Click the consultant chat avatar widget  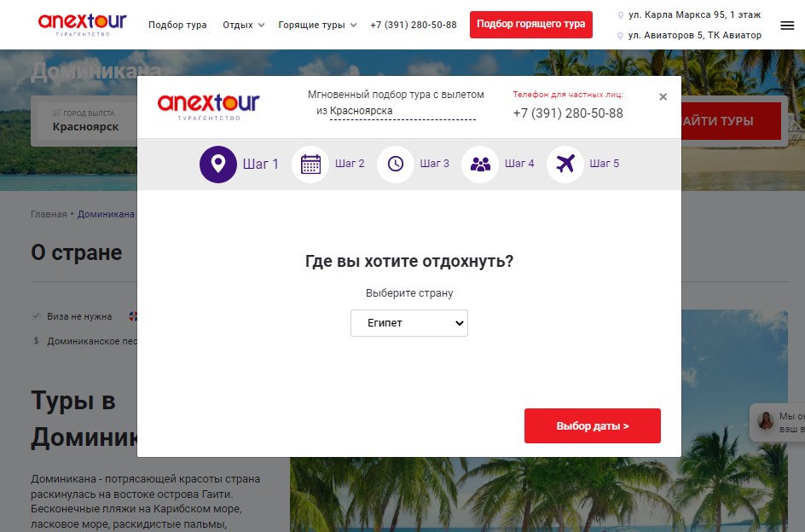766,421
